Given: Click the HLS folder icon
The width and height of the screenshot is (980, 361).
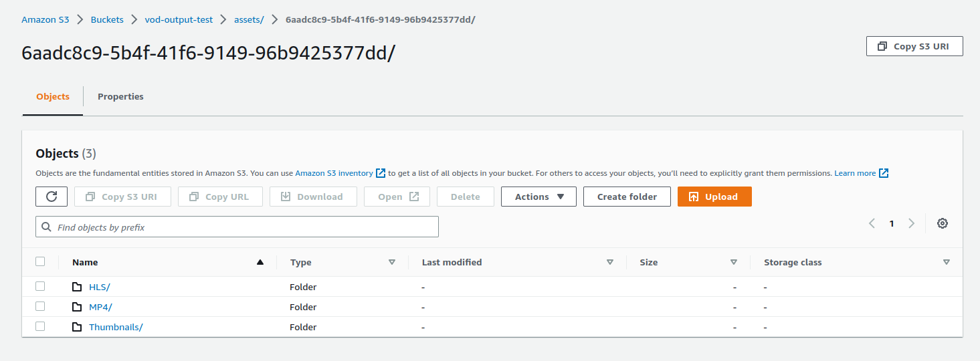Looking at the screenshot, I should click(x=77, y=287).
